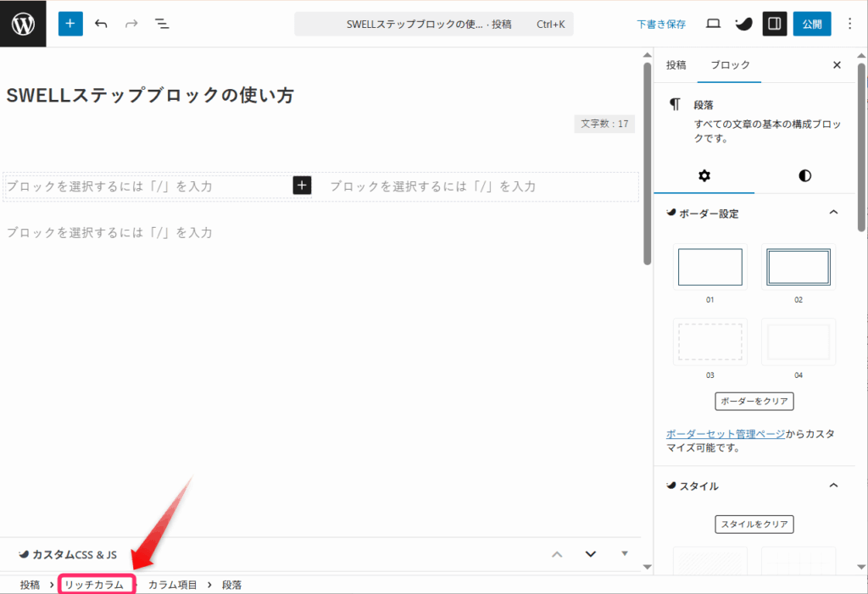Switch to the half-circle styles tab

pyautogui.click(x=804, y=175)
